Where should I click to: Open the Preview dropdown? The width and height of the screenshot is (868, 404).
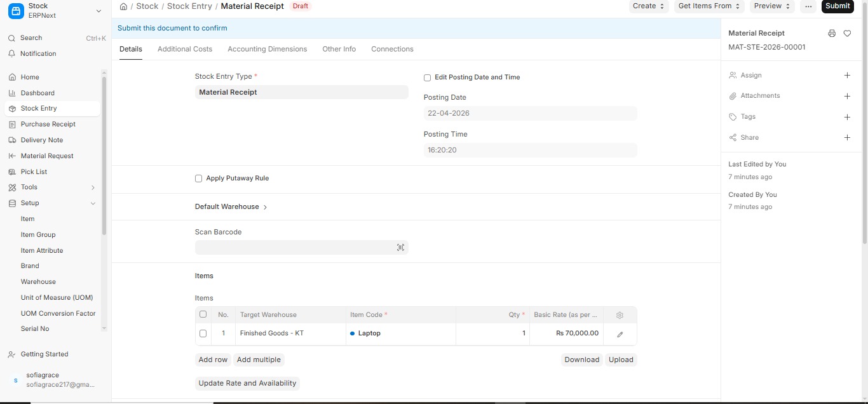(772, 6)
